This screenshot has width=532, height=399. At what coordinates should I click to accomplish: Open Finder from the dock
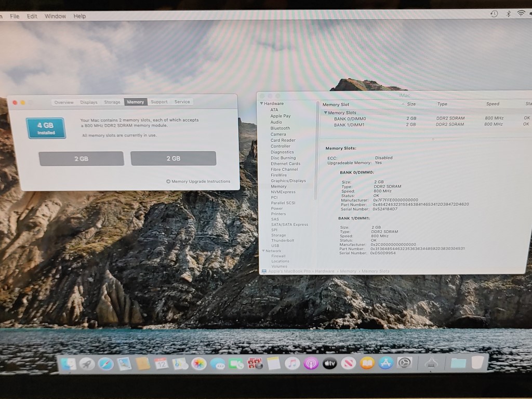68,364
